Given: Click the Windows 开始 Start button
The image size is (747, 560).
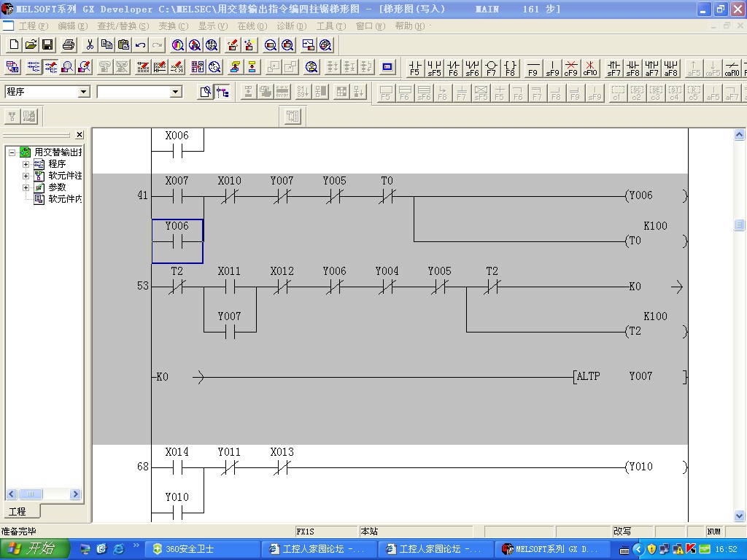Looking at the screenshot, I should click(35, 549).
